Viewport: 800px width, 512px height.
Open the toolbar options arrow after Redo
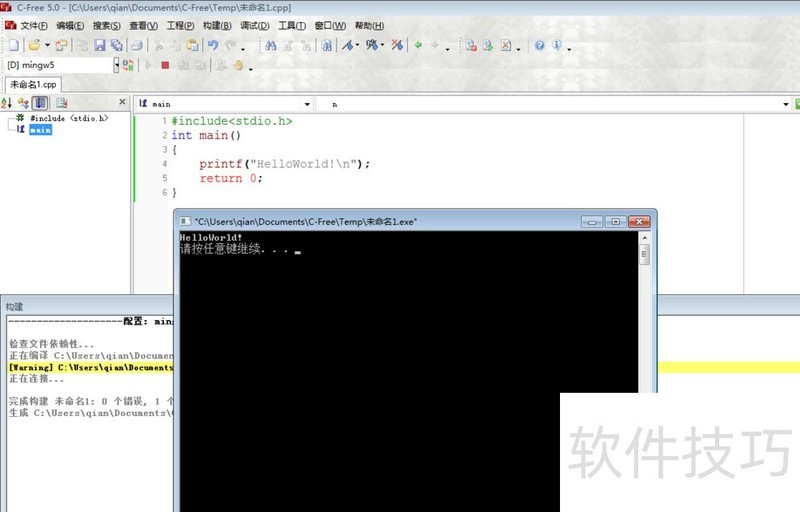click(243, 48)
